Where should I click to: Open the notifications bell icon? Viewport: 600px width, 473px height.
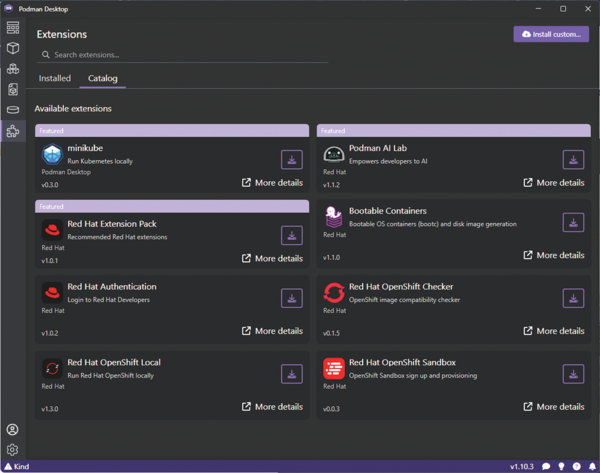point(592,466)
